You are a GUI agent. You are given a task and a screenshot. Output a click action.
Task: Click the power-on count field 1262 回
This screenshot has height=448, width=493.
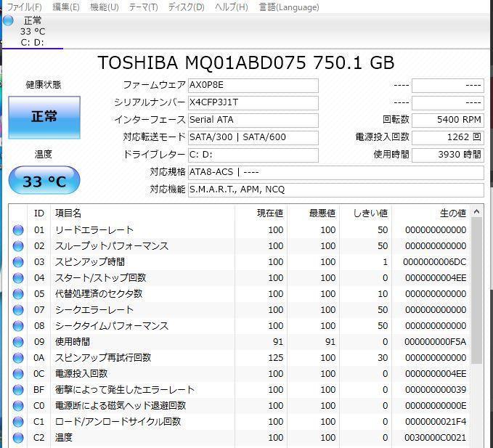click(448, 137)
